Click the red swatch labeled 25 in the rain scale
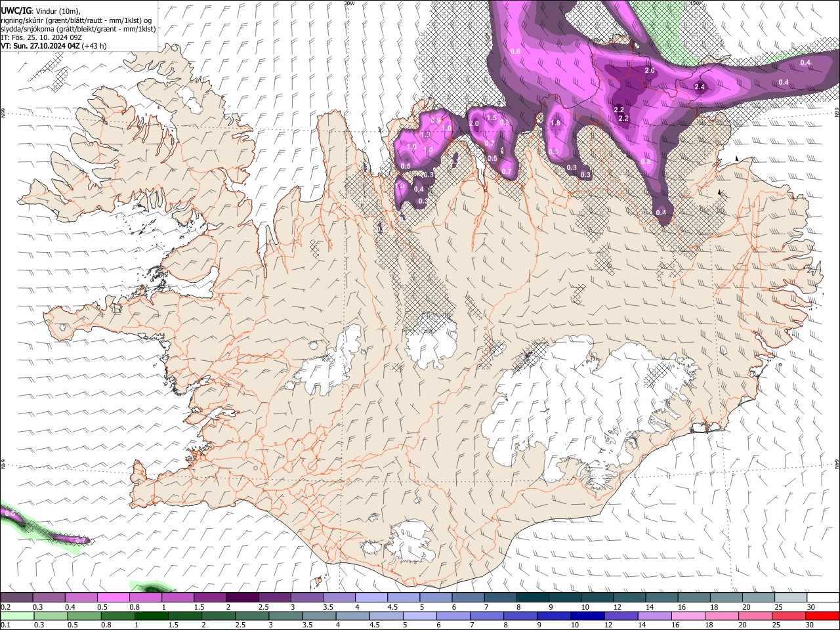The image size is (840, 630). (789, 616)
